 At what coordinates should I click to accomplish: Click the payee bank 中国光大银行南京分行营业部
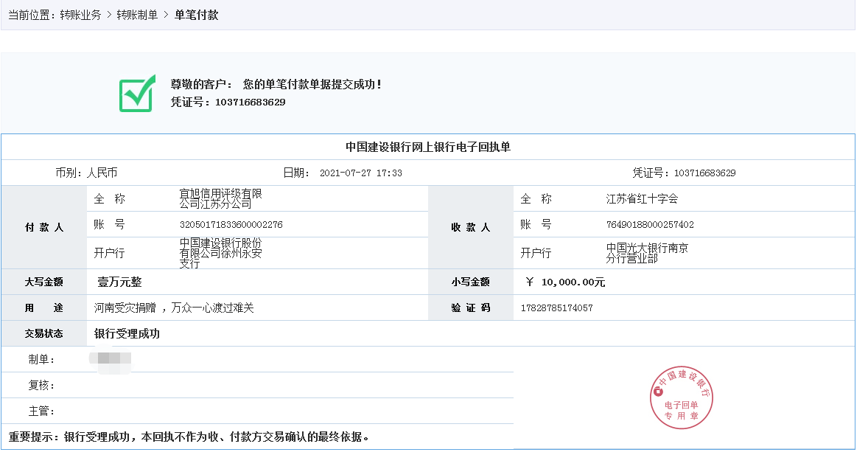coord(647,253)
